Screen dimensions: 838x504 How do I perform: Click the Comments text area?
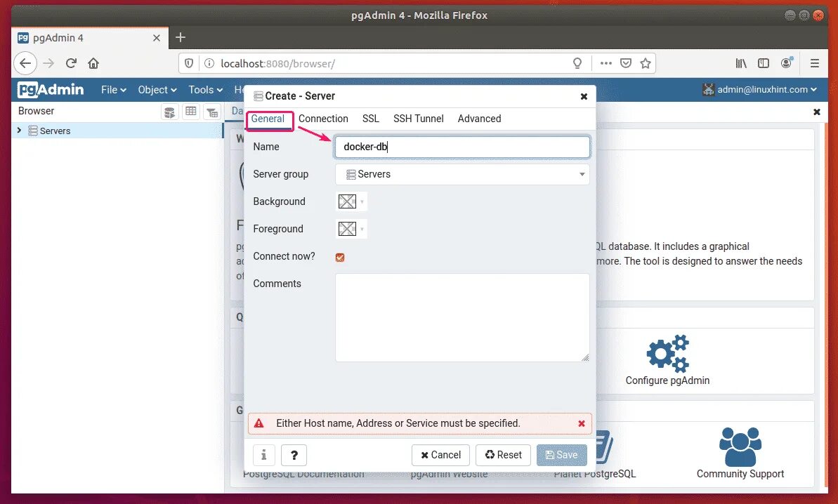pos(462,318)
